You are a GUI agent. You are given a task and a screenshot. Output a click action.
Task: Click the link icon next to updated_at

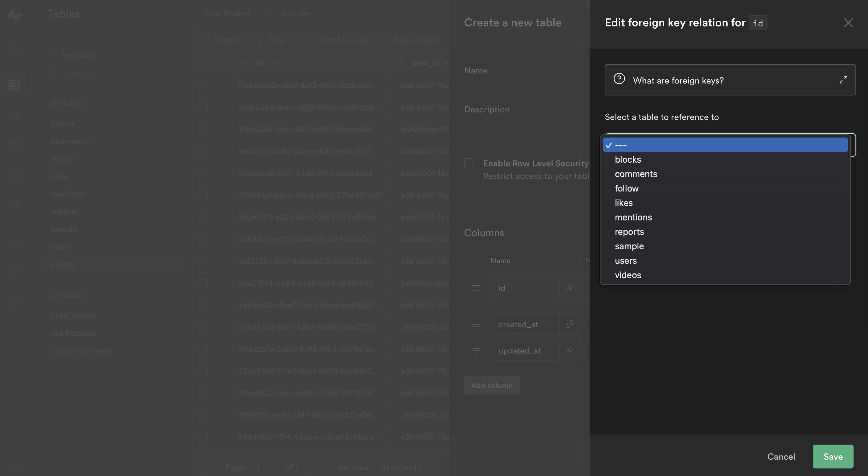[569, 351]
